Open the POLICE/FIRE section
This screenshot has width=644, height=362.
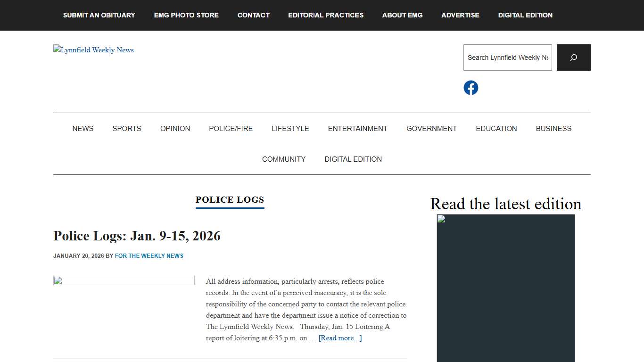click(x=231, y=128)
